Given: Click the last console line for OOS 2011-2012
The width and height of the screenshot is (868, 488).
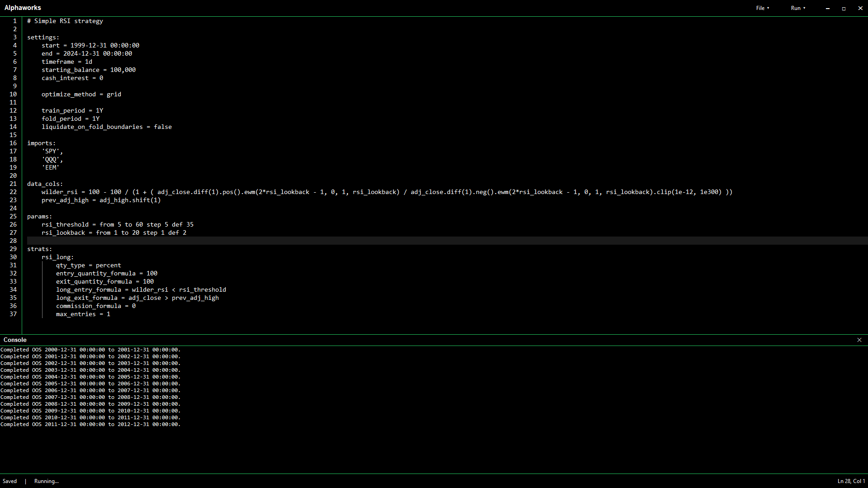Looking at the screenshot, I should pyautogui.click(x=90, y=424).
